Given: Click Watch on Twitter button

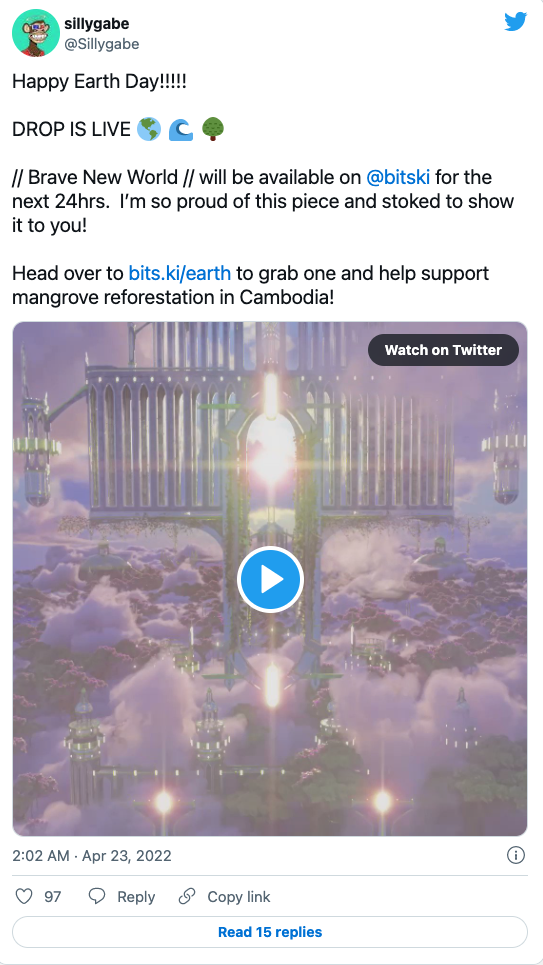Looking at the screenshot, I should (443, 350).
